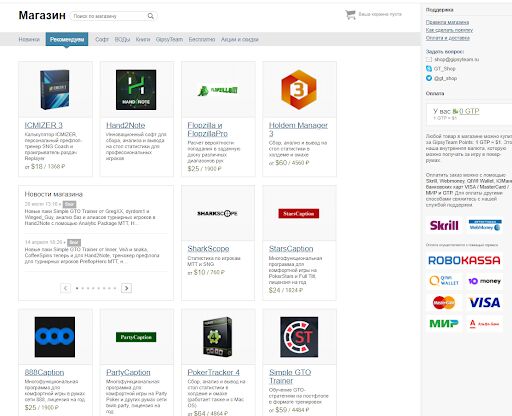The image size is (512, 416).
Task: Open the Flopzilla и FlopzillaPro link
Action: click(207, 129)
